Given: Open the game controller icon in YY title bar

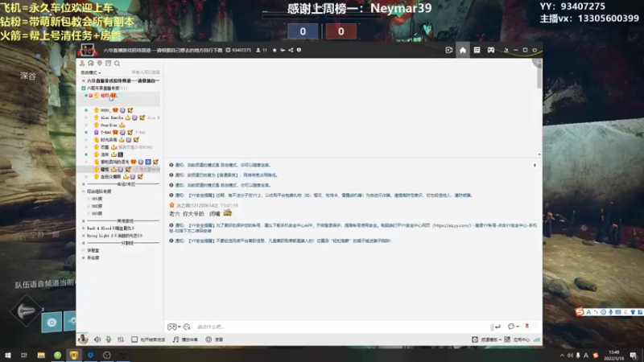Looking at the screenshot, I should [491, 50].
